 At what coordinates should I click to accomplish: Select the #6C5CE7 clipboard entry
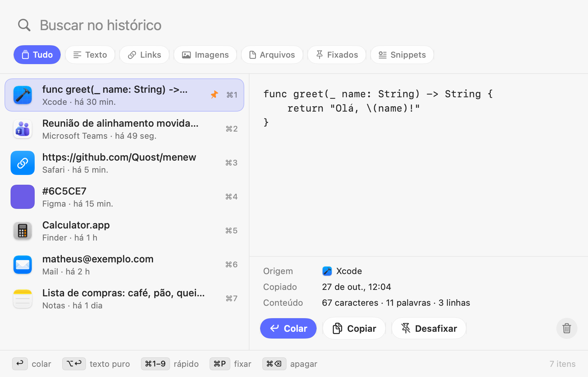(x=124, y=197)
